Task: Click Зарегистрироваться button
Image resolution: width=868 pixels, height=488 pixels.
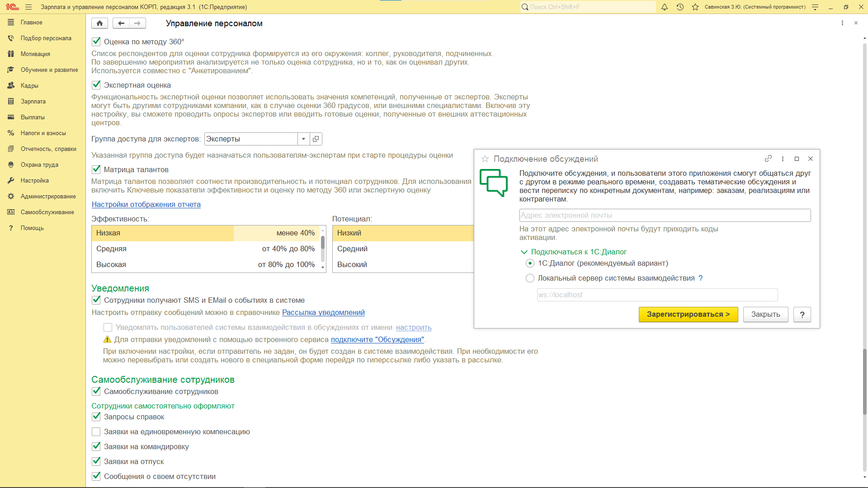Action: pos(688,314)
